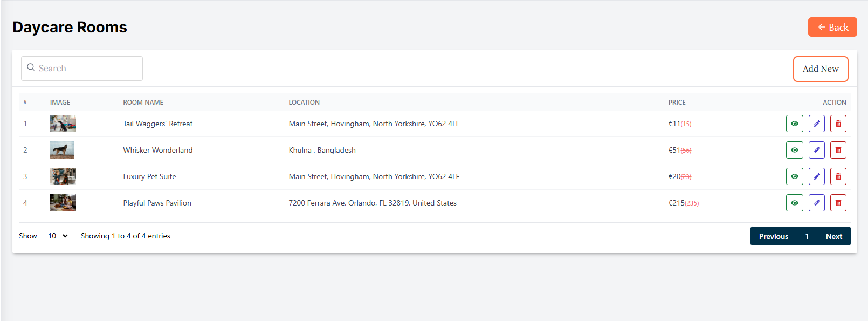Open the Whisker Wonderland dog thumbnail

tap(63, 150)
